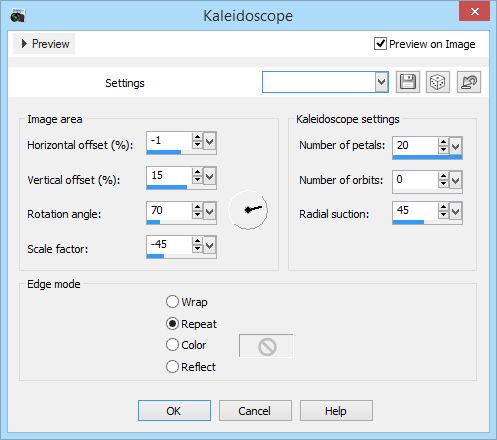Image resolution: width=497 pixels, height=440 pixels.
Task: Increase Number of petals with up arrow
Action: coord(443,142)
